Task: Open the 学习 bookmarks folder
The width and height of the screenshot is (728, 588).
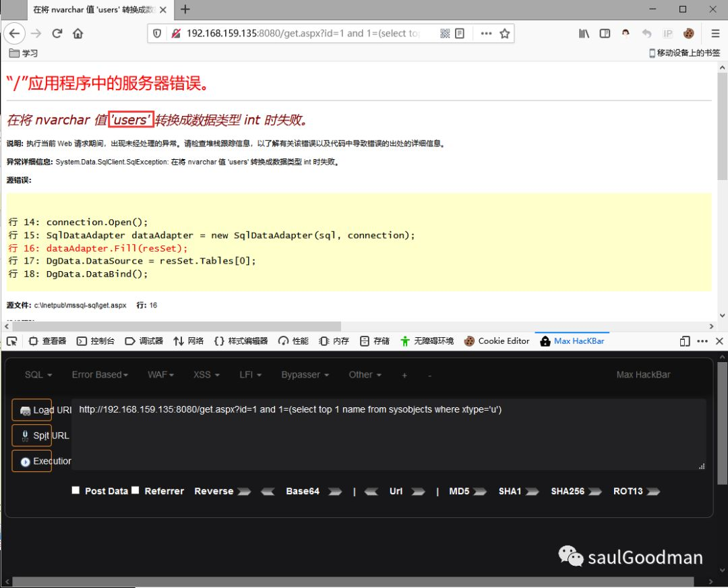Action: click(24, 53)
